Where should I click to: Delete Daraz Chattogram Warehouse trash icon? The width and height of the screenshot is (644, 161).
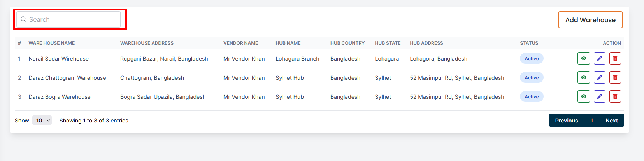click(615, 78)
